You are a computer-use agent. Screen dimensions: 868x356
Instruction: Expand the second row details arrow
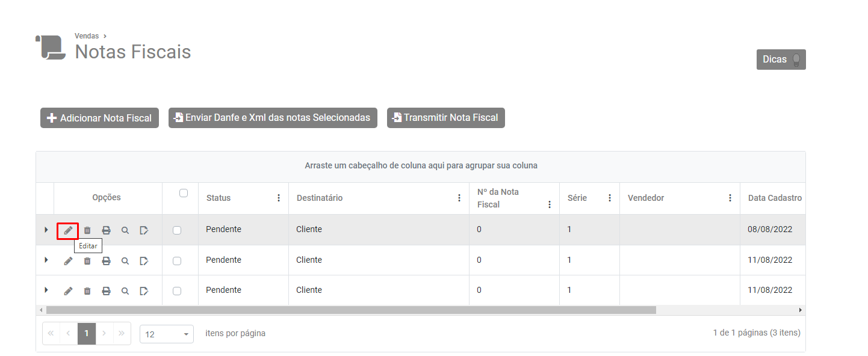[x=46, y=260]
